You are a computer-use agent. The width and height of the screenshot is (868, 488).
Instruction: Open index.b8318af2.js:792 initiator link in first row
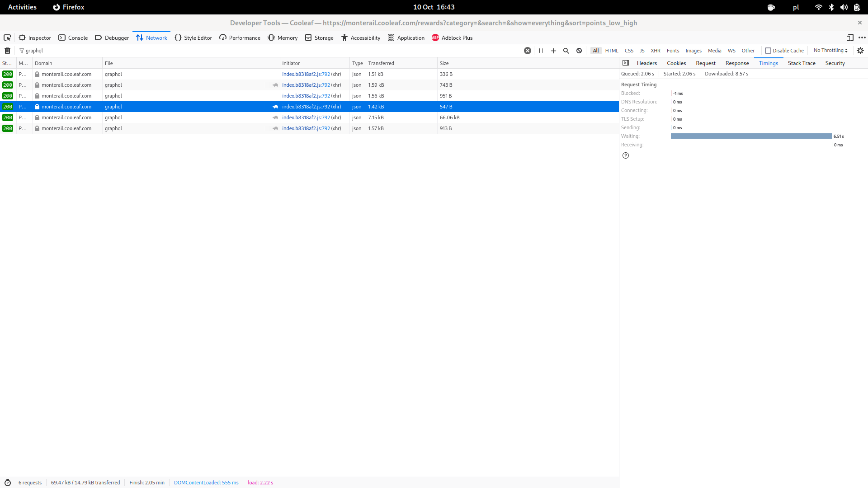tap(306, 74)
